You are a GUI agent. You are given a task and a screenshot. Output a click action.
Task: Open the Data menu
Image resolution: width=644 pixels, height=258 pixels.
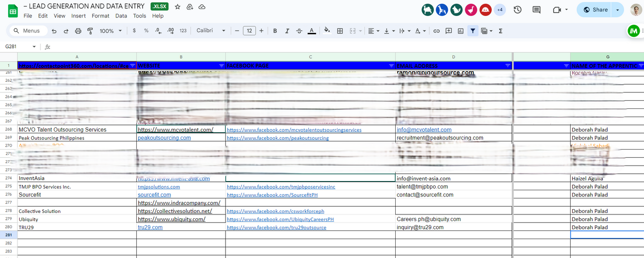(121, 16)
